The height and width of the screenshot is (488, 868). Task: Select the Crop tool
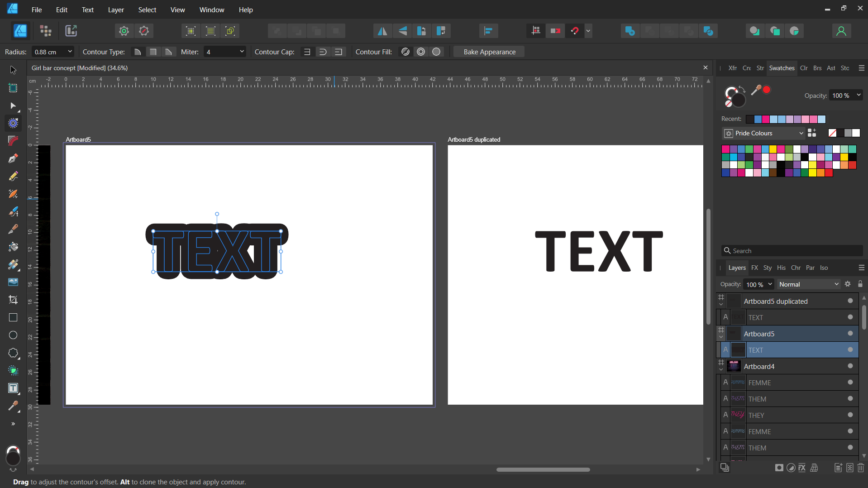[x=13, y=300]
